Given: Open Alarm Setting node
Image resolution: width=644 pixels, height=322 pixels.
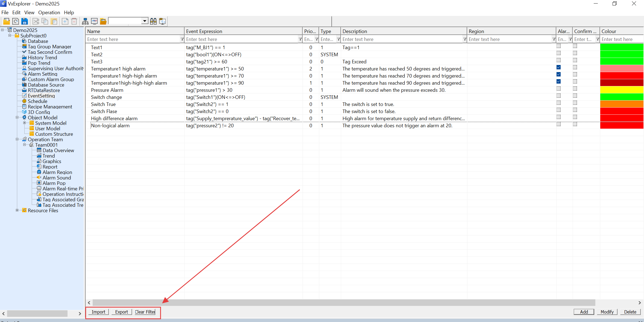Looking at the screenshot, I should [42, 74].
